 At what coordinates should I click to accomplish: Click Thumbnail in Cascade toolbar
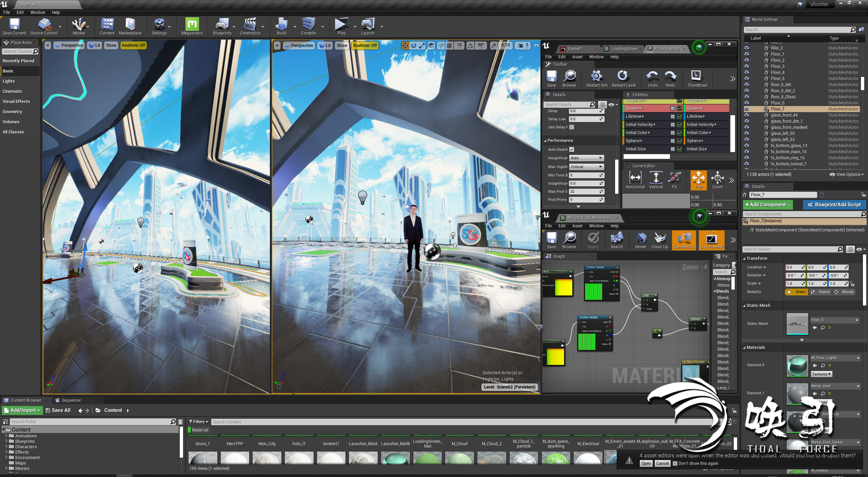click(x=697, y=79)
